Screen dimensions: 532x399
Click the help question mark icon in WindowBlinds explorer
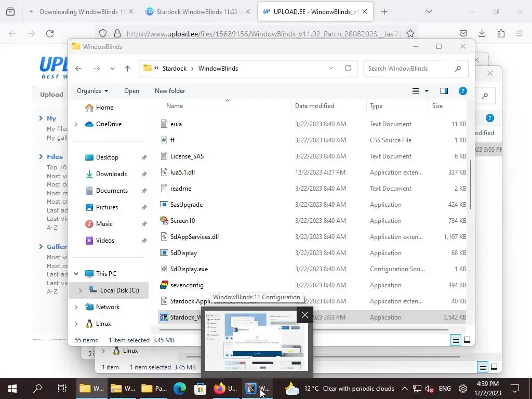(x=463, y=91)
